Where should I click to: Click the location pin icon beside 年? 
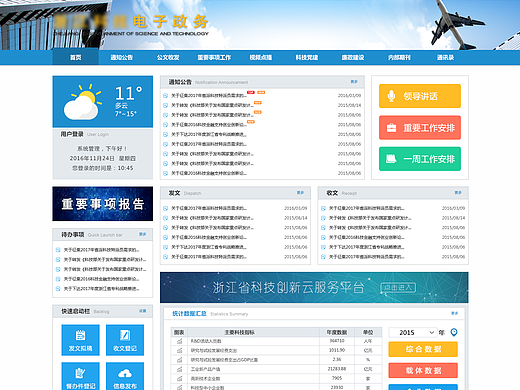coord(454,332)
